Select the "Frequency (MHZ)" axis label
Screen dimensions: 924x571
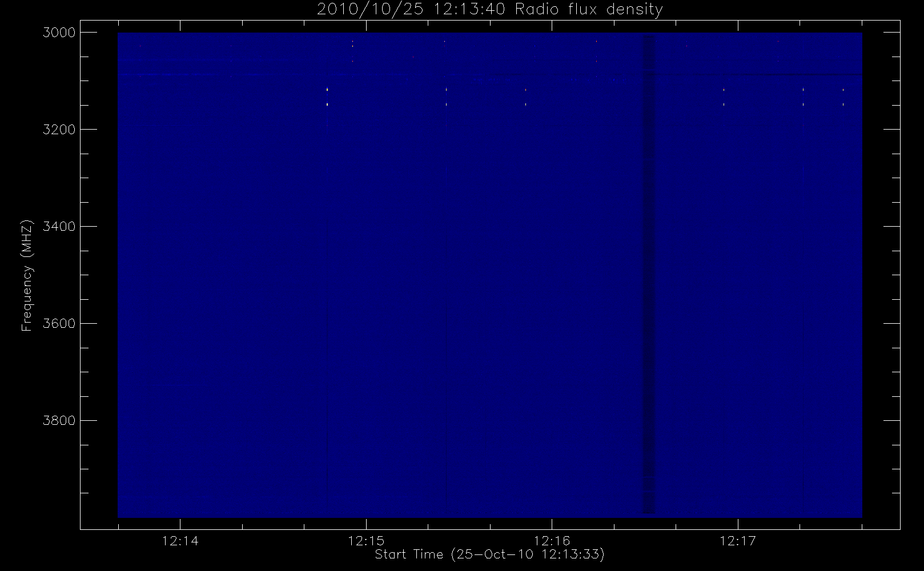26,276
